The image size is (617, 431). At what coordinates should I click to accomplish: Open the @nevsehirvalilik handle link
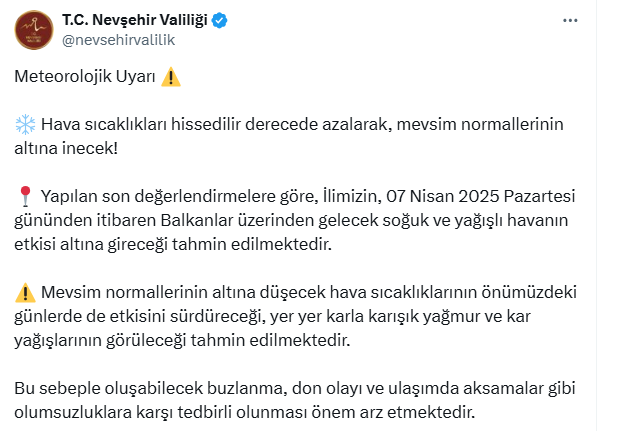pyautogui.click(x=118, y=40)
